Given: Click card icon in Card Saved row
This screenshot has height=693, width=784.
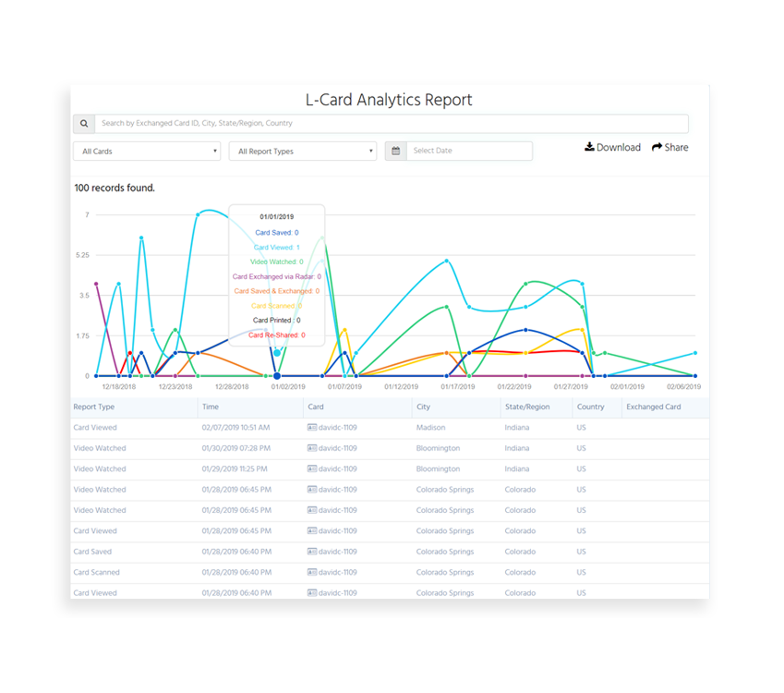Looking at the screenshot, I should click(312, 552).
